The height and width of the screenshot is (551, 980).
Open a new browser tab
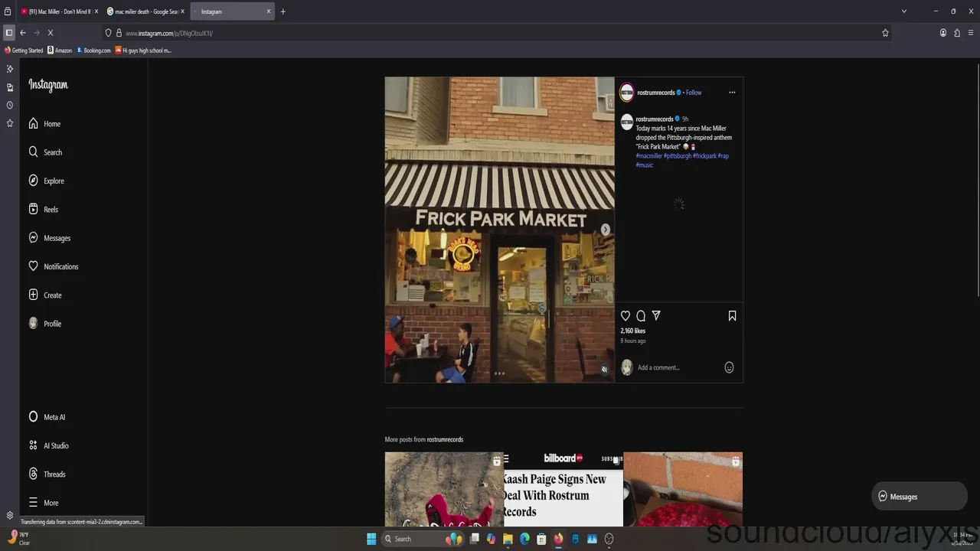pos(283,11)
